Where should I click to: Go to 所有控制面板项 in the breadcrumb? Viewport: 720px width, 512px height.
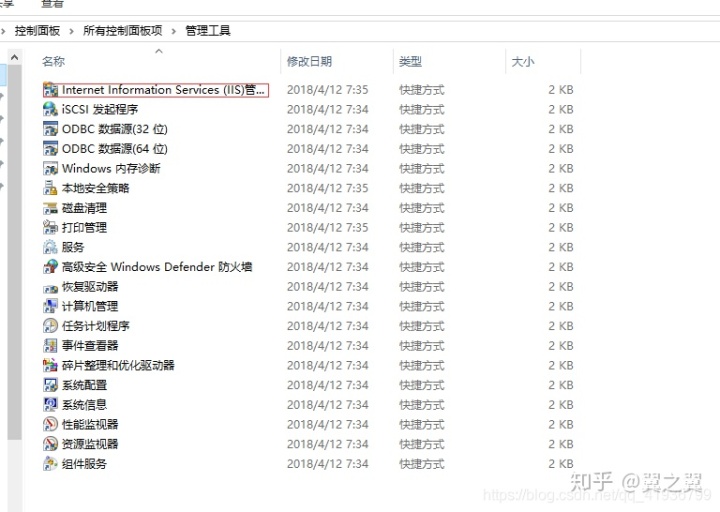(x=123, y=31)
